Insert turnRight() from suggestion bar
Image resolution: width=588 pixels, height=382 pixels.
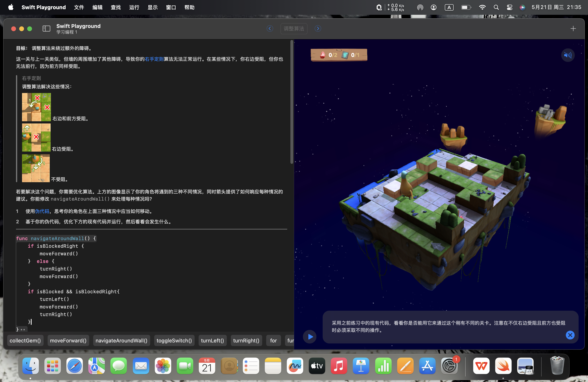tap(246, 340)
